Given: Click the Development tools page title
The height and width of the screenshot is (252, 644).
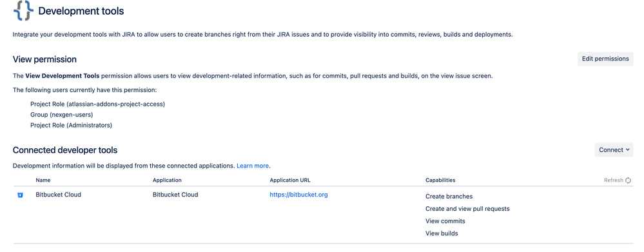Looking at the screenshot, I should 81,11.
